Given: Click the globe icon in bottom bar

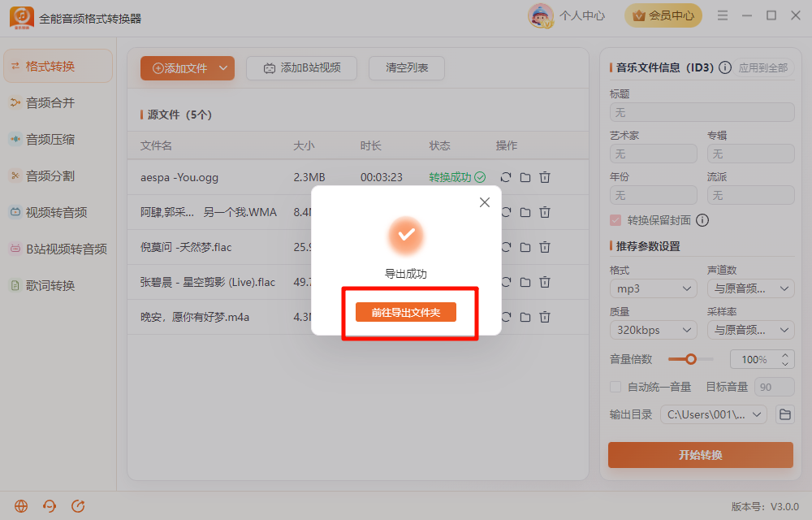Looking at the screenshot, I should click(x=21, y=506).
